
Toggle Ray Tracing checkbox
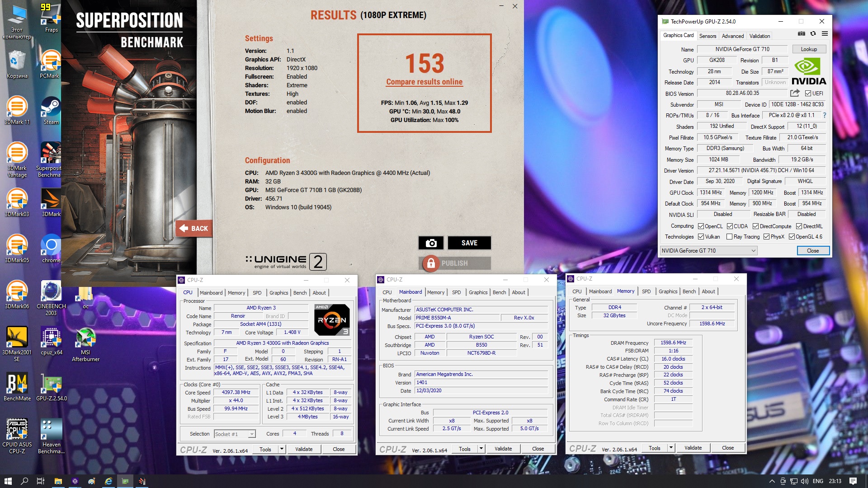pyautogui.click(x=729, y=237)
